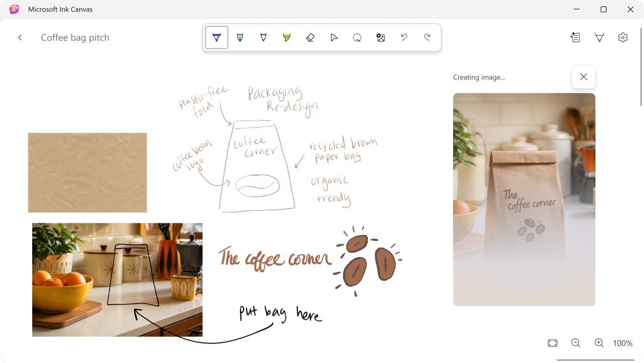Click the vertical scrollbar on right edge

(x=642, y=67)
